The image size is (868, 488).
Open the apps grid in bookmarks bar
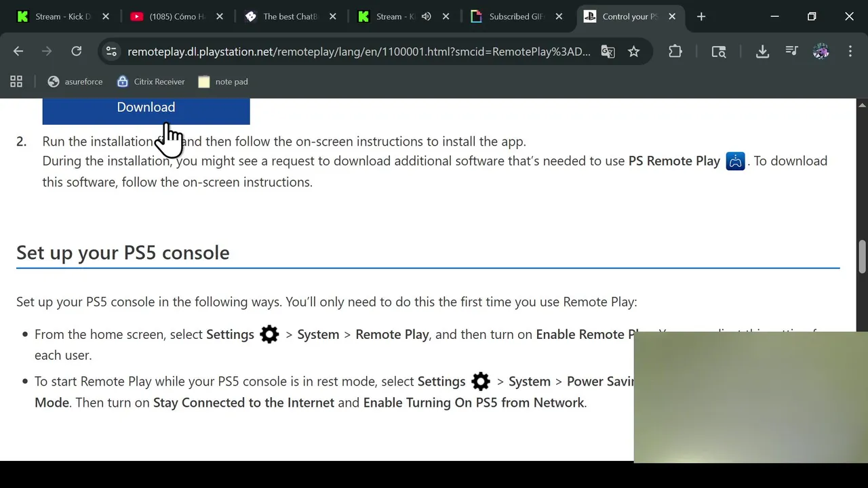click(x=16, y=81)
